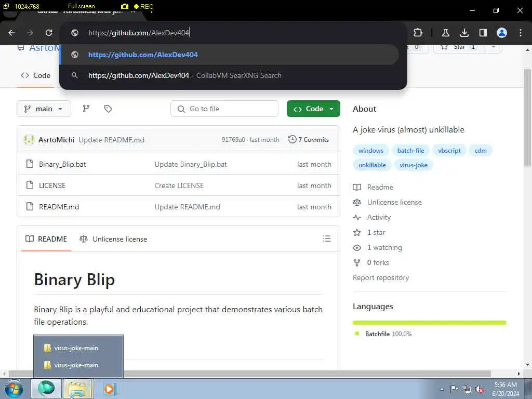Open the Chrome labs flask icon
Viewport: 532px width, 399px height.
(x=445, y=33)
